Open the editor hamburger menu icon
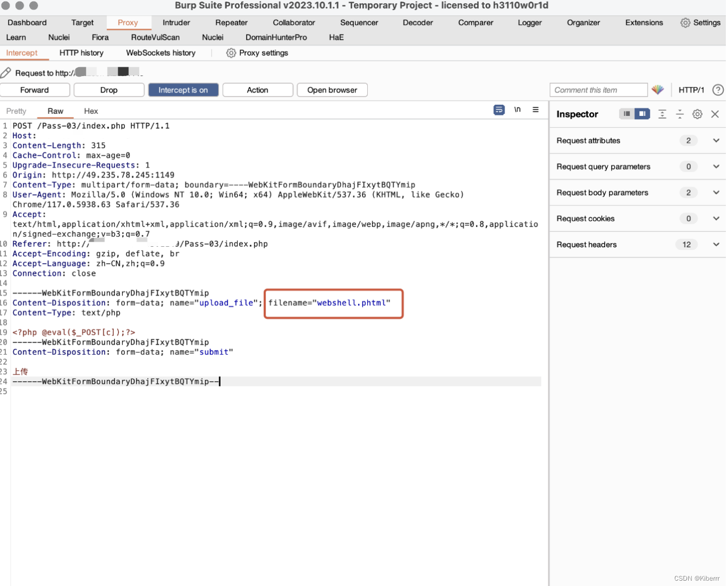The image size is (728, 586). click(536, 110)
